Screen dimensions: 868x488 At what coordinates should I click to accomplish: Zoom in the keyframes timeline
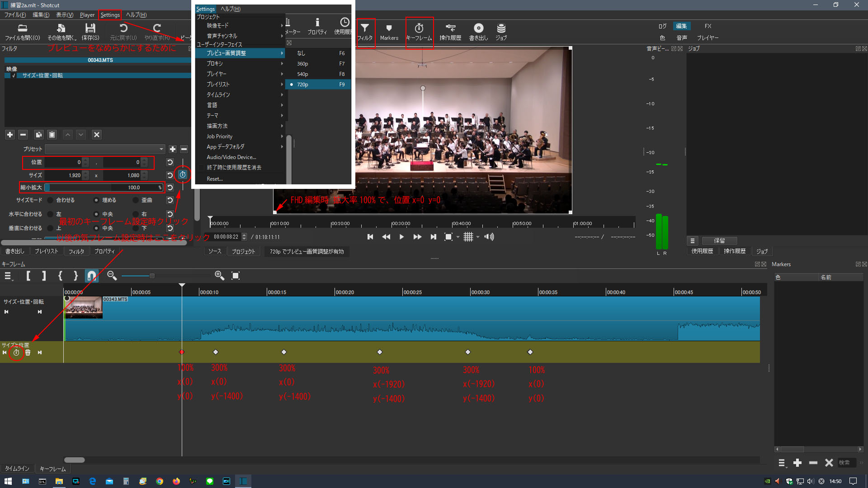coord(219,276)
